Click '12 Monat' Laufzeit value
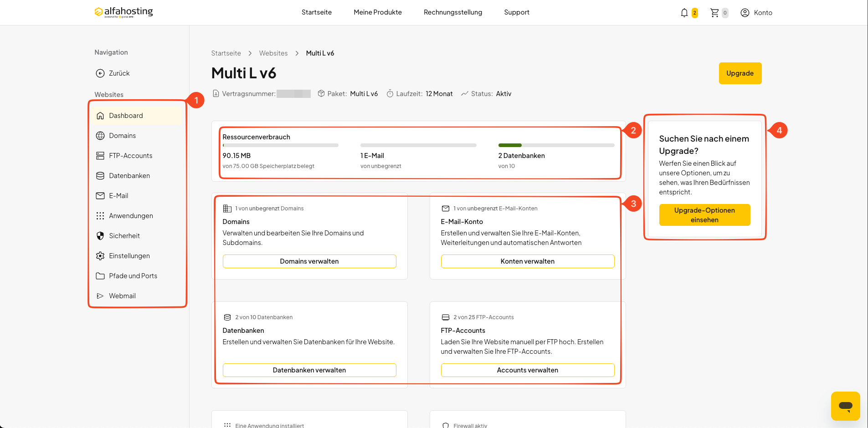The width and height of the screenshot is (868, 428). coord(439,94)
